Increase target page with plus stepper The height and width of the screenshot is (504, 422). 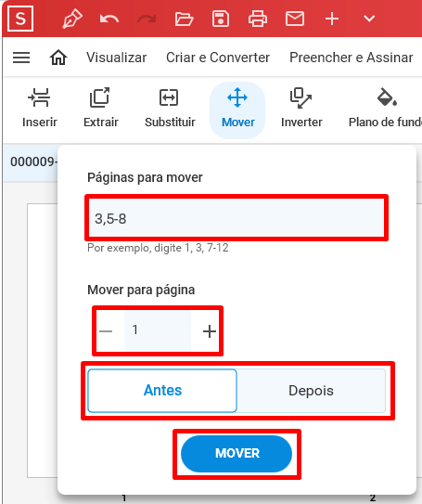click(x=210, y=331)
